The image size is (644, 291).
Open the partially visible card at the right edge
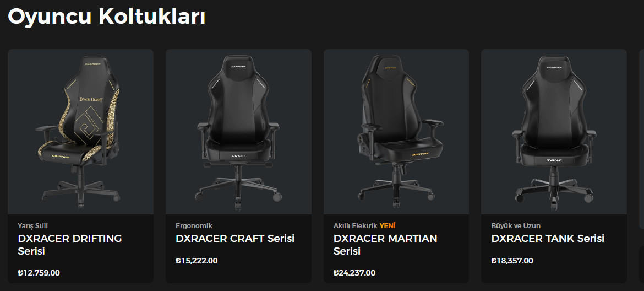[642, 139]
